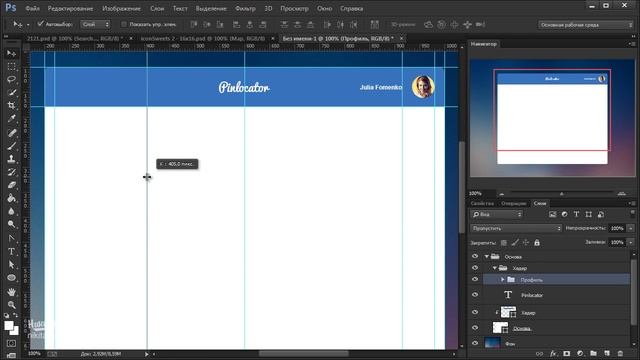The width and height of the screenshot is (640, 360).
Task: Switch to the iconSweets 2 document tab
Action: [x=202, y=38]
